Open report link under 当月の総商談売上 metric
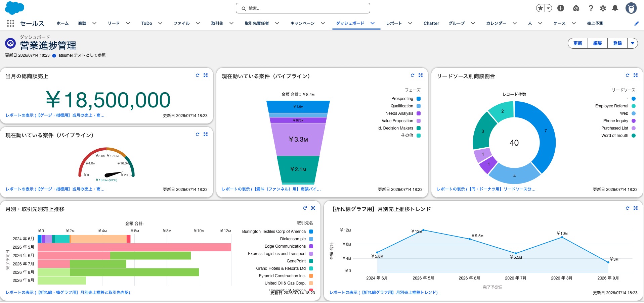 [55, 115]
